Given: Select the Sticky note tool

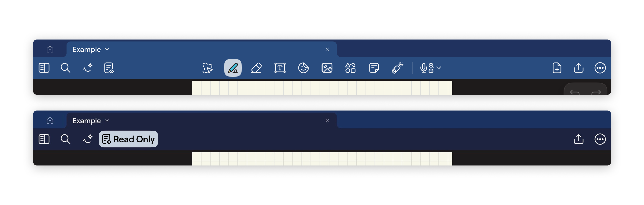Looking at the screenshot, I should [374, 68].
